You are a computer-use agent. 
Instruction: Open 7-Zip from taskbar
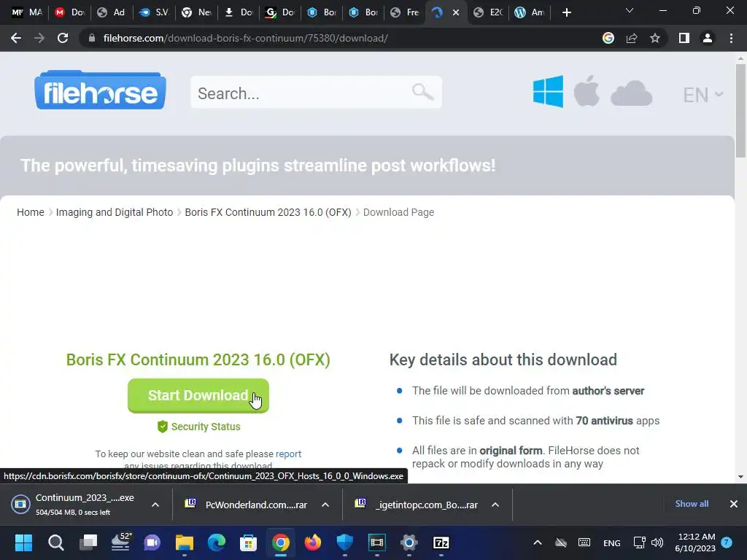pos(441,542)
